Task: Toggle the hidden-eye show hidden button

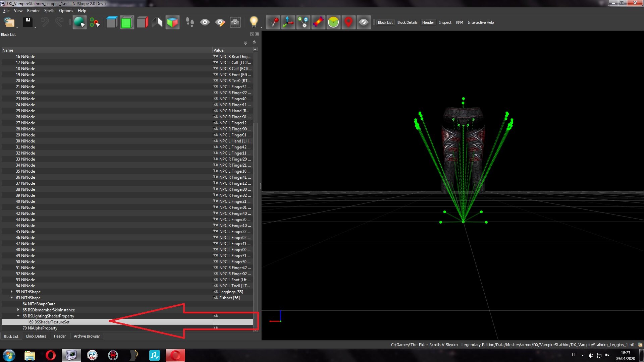Action: click(x=364, y=22)
